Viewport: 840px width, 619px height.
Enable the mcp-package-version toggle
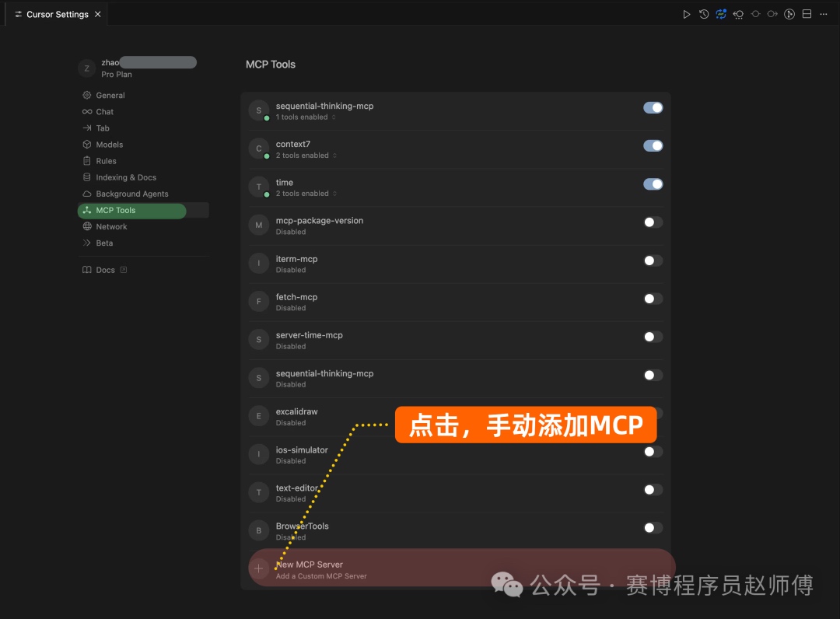653,222
